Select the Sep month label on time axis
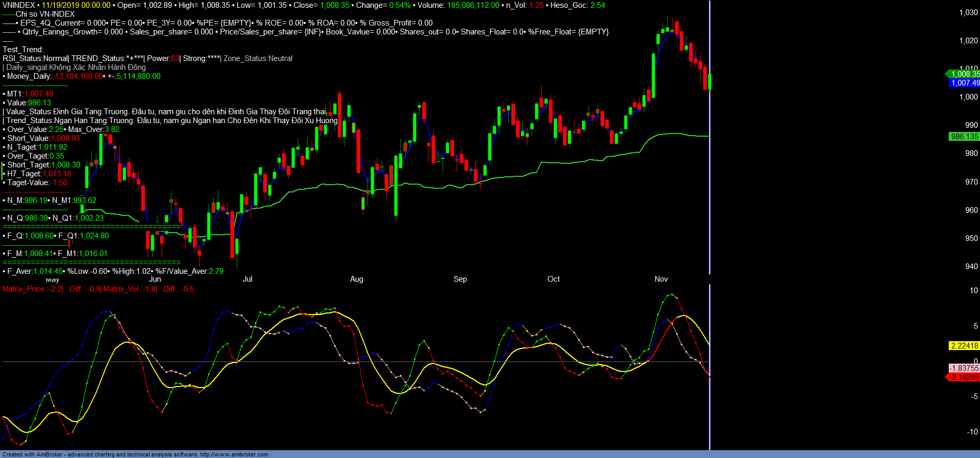Image resolution: width=980 pixels, height=458 pixels. click(x=460, y=279)
